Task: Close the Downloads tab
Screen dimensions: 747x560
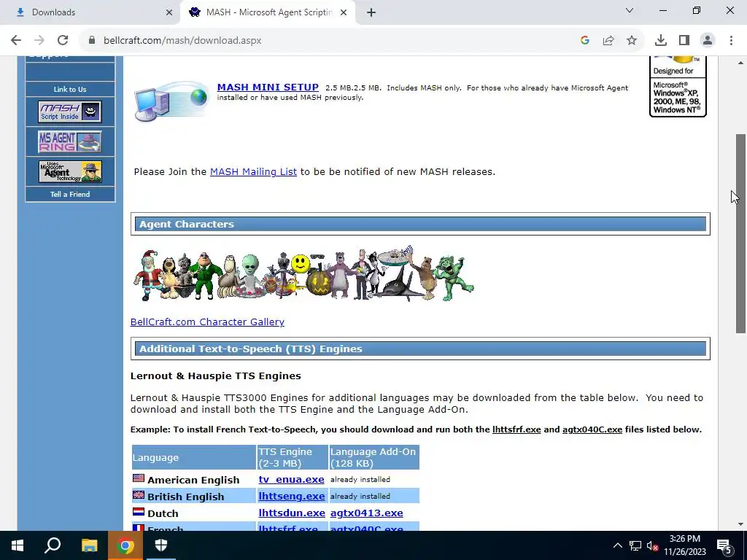Action: (x=169, y=12)
